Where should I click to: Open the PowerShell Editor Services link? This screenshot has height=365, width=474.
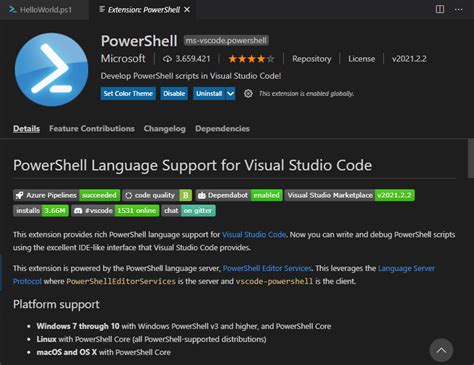click(x=267, y=268)
